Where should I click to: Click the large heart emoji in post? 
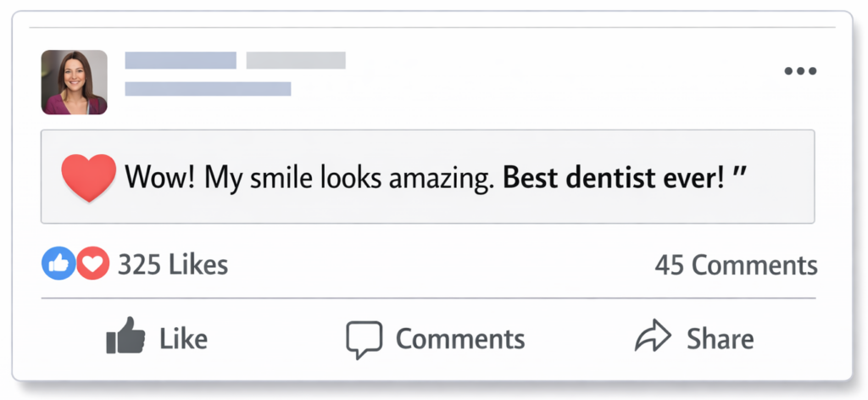pyautogui.click(x=89, y=177)
